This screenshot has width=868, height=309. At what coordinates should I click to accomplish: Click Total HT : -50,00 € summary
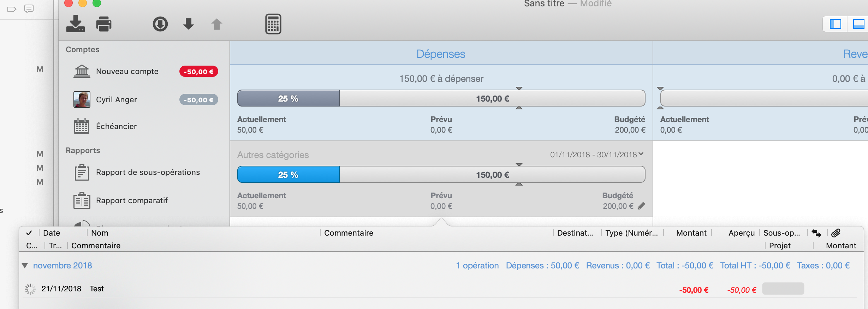pos(755,266)
